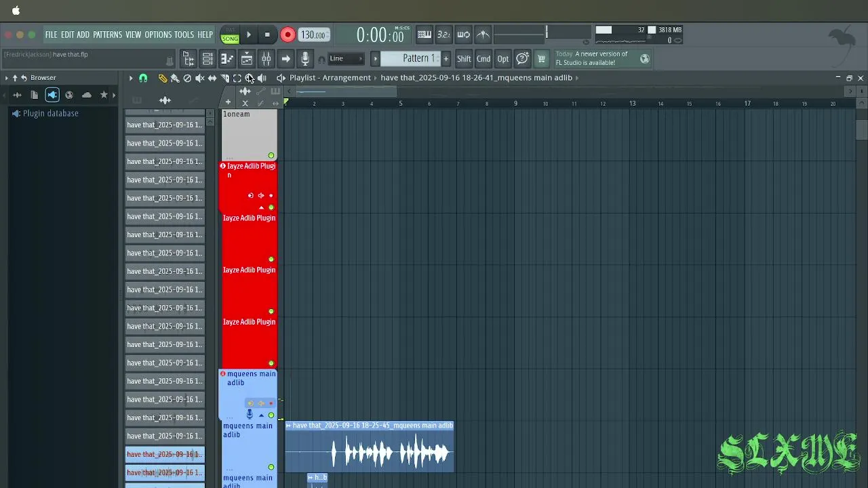Add new pattern with plus button

coord(446,59)
